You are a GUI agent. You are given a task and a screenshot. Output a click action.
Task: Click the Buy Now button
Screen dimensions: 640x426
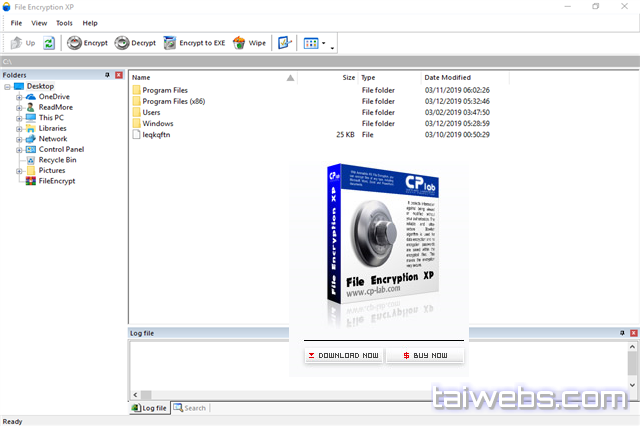[425, 355]
